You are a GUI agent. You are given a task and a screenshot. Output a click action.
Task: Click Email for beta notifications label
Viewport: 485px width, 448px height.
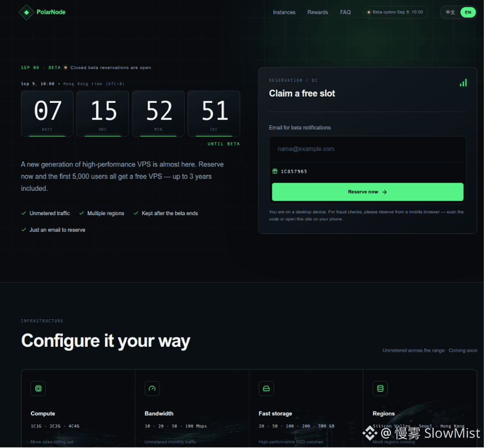[x=300, y=127]
